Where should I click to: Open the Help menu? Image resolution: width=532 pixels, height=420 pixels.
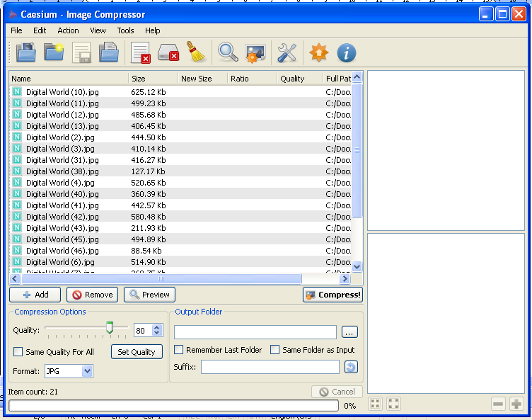click(153, 30)
